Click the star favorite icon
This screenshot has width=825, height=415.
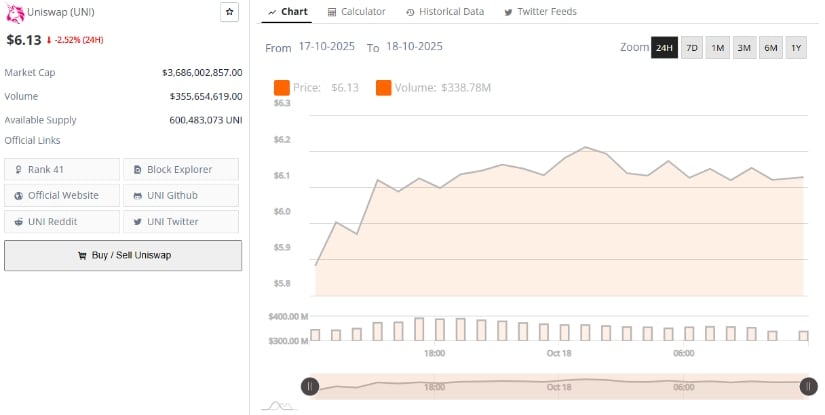coord(229,12)
